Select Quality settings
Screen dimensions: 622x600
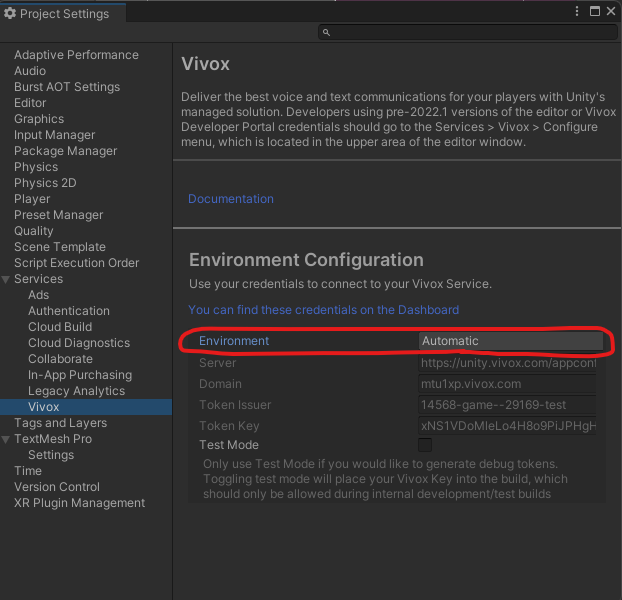[34, 231]
